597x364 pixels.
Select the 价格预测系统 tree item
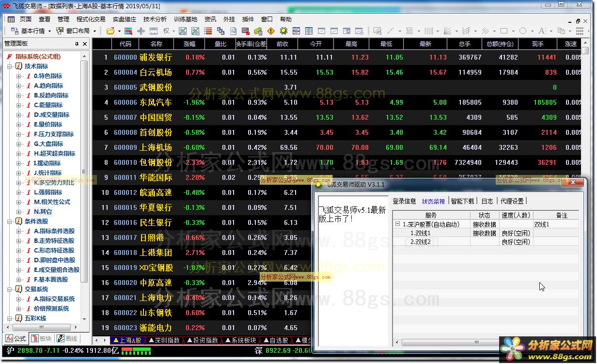click(51, 309)
